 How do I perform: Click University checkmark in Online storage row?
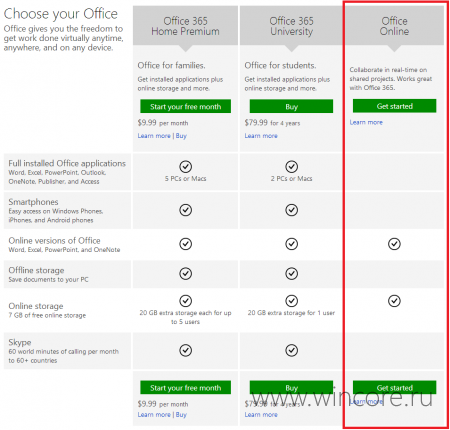click(291, 301)
